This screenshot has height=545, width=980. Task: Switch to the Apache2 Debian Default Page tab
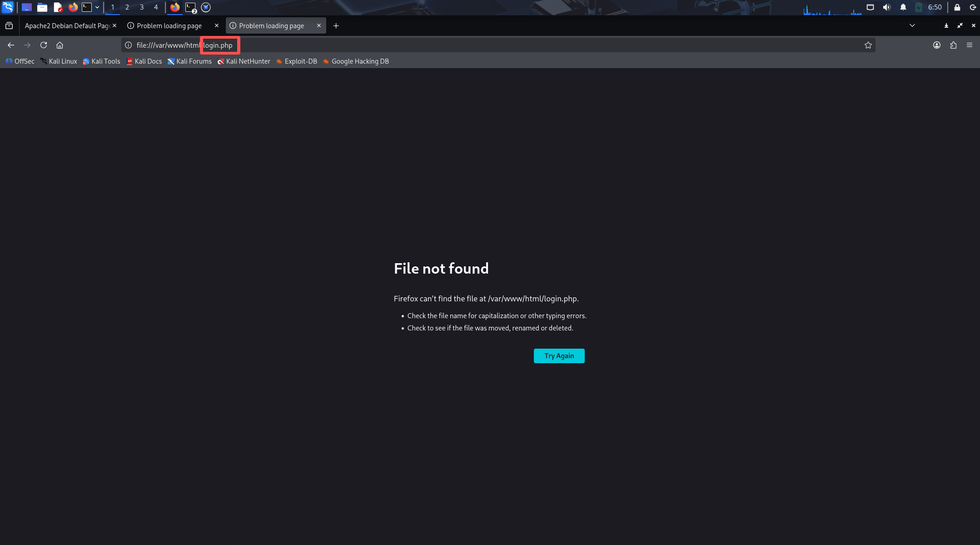[67, 26]
